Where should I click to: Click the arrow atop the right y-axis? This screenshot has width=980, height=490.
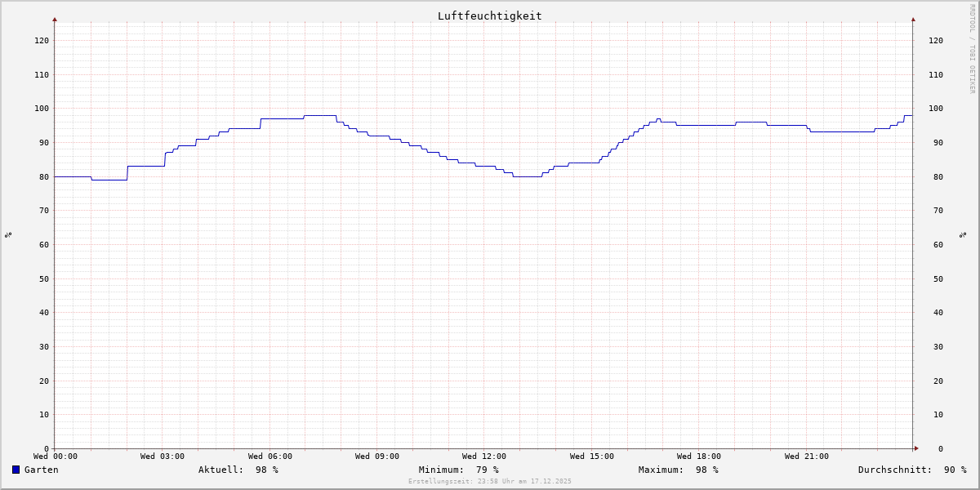pyautogui.click(x=913, y=19)
